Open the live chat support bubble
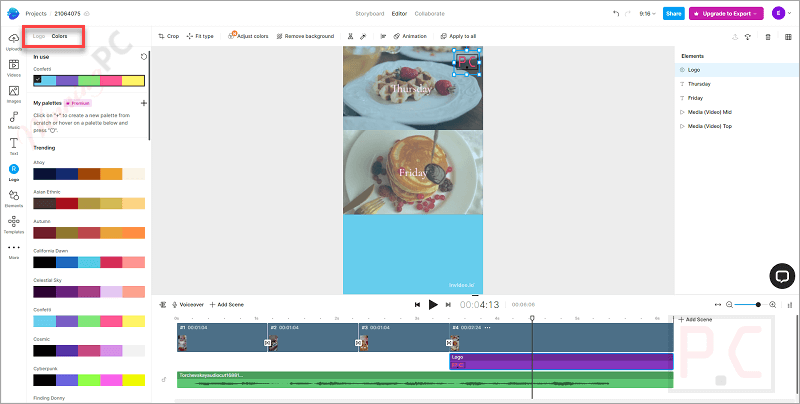This screenshot has height=404, width=800. (782, 276)
